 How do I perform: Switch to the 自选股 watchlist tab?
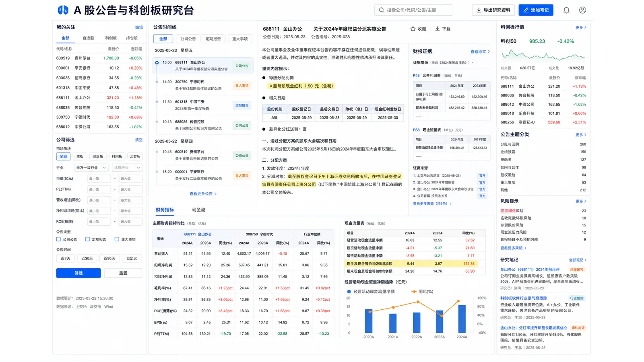(88, 38)
